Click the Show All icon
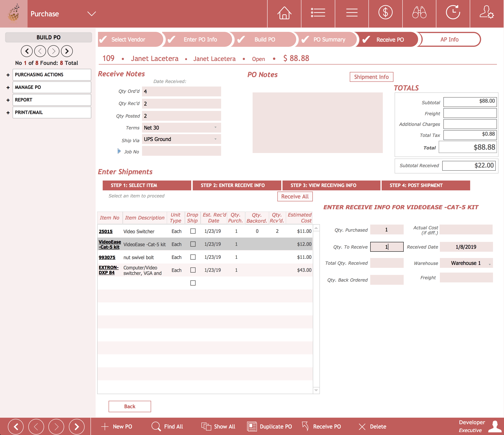 click(206, 427)
